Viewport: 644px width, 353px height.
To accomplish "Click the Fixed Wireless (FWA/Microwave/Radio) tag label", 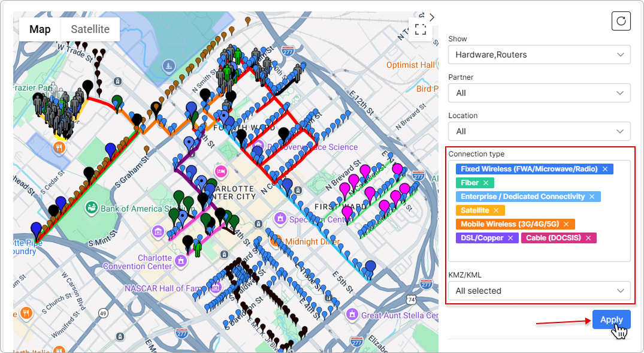I will click(529, 169).
